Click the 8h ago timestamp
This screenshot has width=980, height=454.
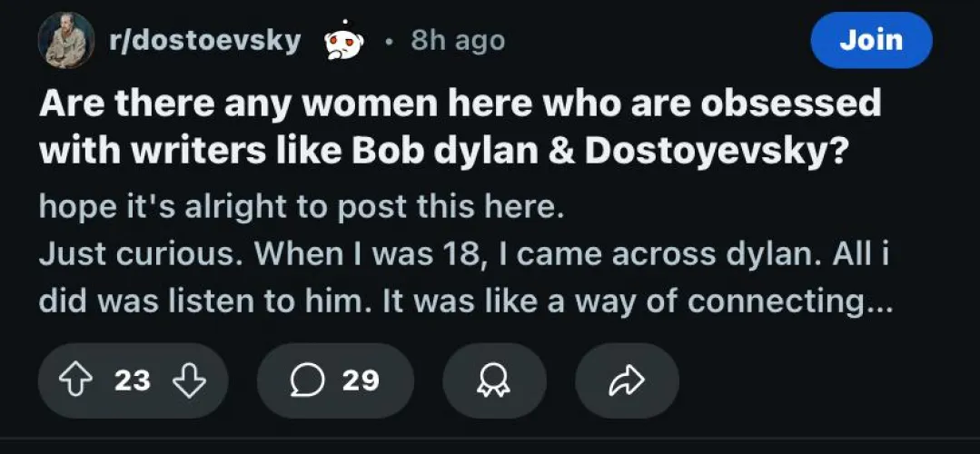(x=457, y=41)
